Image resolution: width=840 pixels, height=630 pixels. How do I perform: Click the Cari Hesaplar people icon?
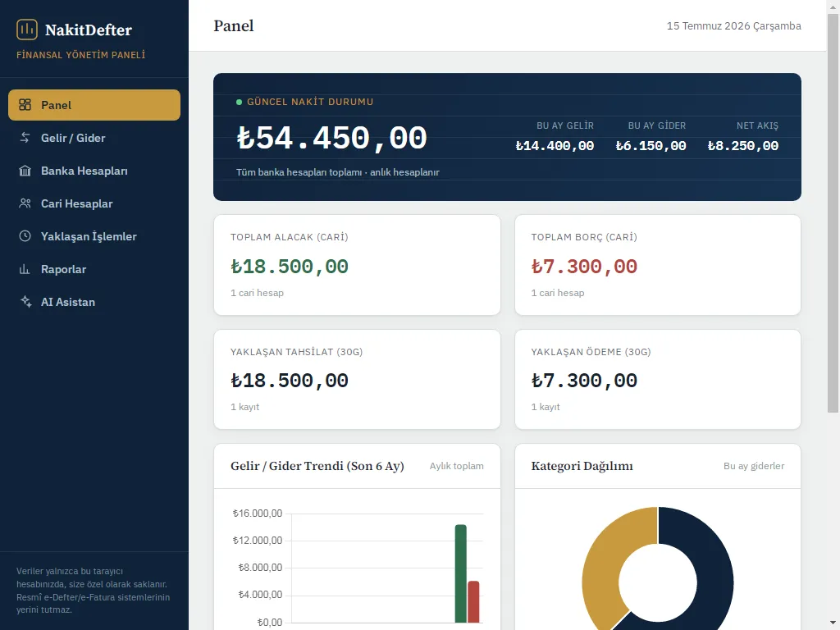point(25,203)
